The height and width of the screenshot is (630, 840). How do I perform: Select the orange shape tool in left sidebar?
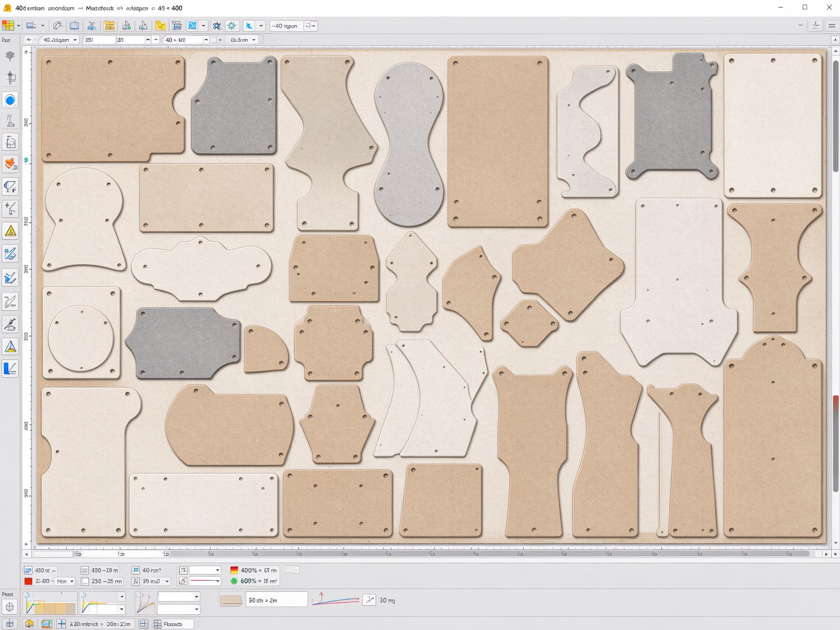(x=10, y=164)
